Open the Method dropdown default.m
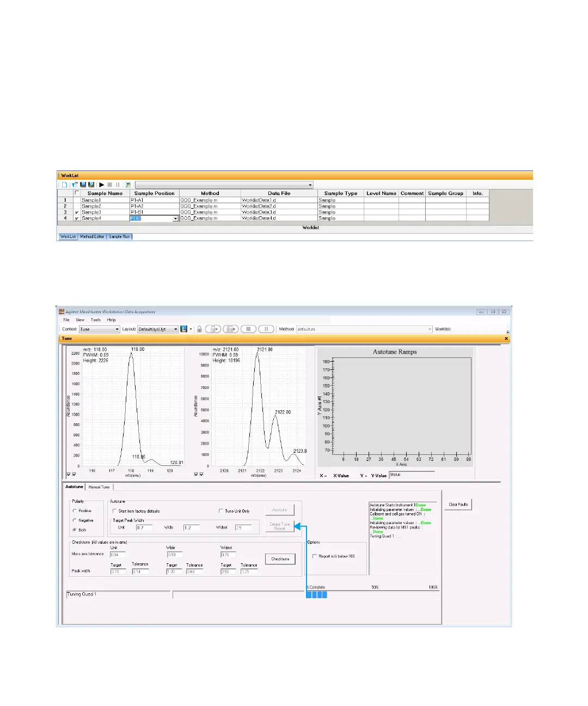This screenshot has height=706, width=588. [364, 329]
